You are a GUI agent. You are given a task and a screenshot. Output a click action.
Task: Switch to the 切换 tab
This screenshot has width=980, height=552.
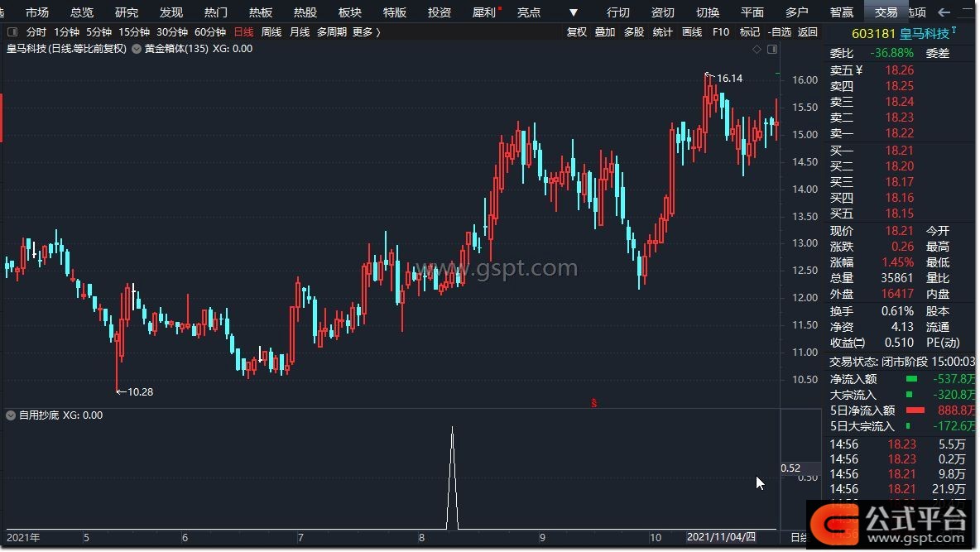[x=708, y=12]
